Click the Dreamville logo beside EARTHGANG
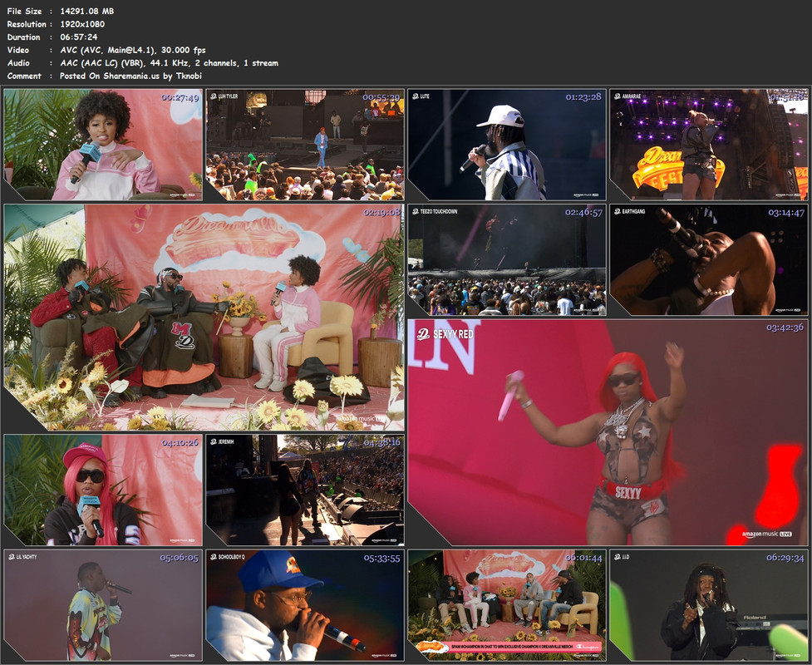This screenshot has width=812, height=665. point(617,211)
